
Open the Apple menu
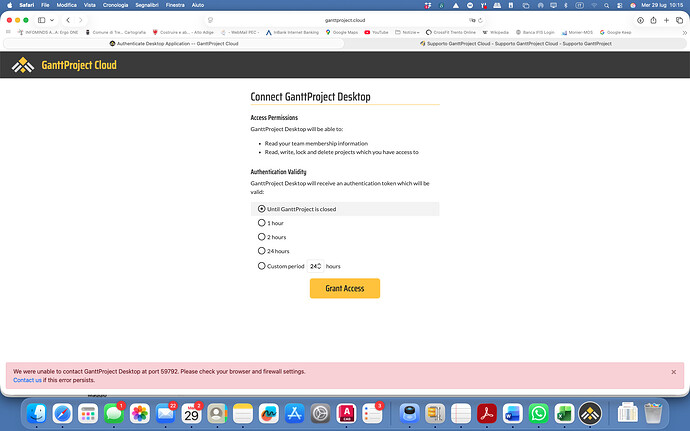10,5
